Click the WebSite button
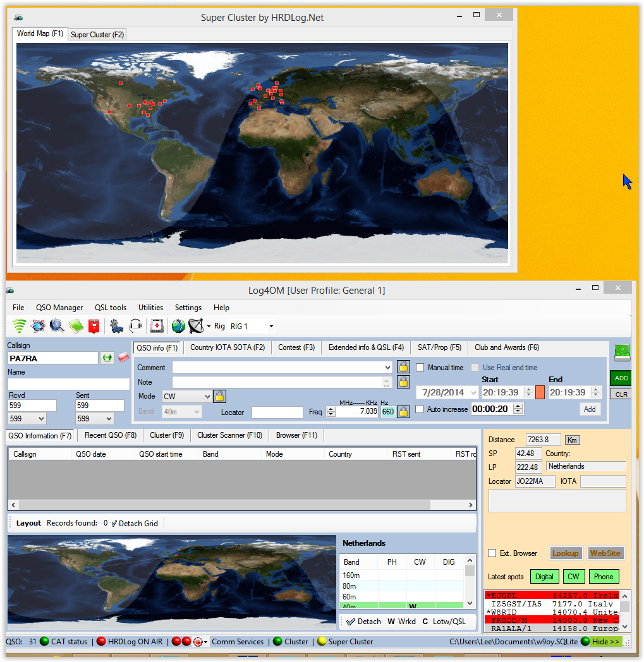Viewport: 644px width, 662px height. 605,553
